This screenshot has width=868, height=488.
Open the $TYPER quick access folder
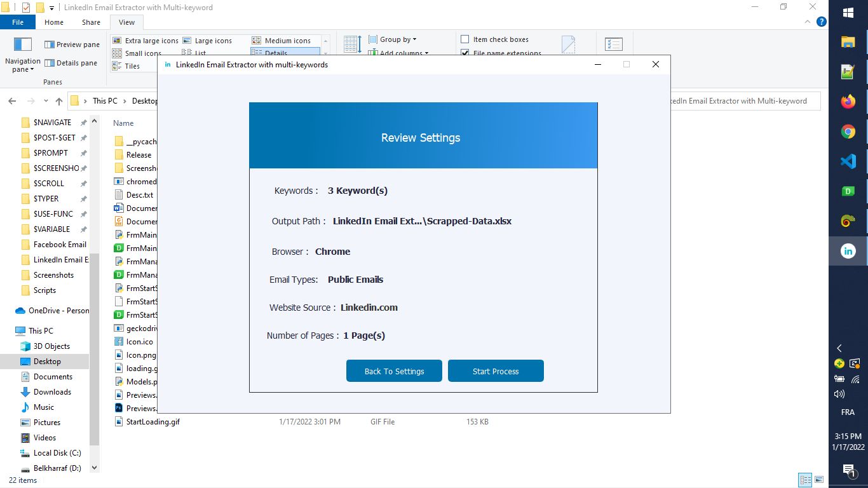coord(46,198)
